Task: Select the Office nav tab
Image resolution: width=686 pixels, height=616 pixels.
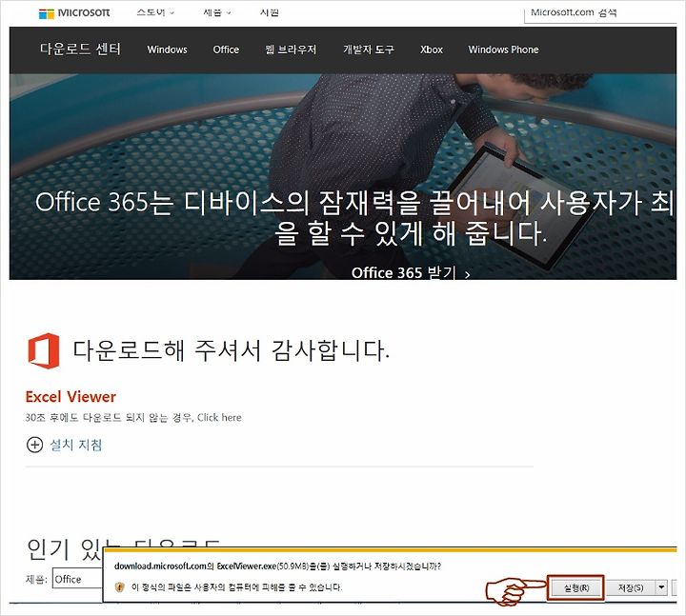Action: (x=226, y=50)
